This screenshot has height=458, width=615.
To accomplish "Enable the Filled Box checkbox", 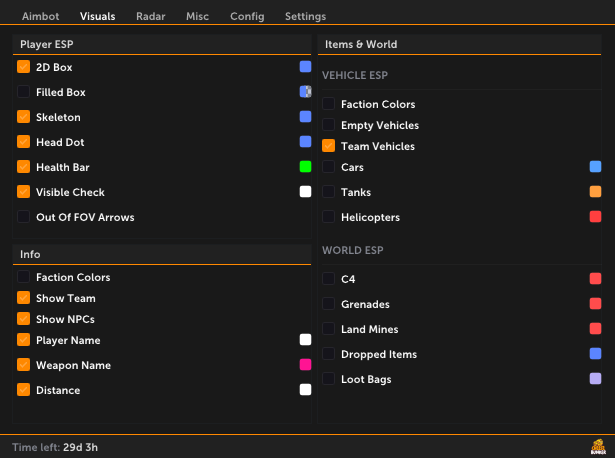I will (24, 92).
